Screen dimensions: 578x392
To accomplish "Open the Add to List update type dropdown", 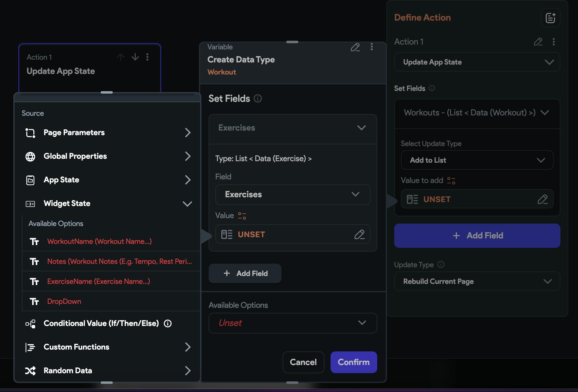I will coord(477,160).
